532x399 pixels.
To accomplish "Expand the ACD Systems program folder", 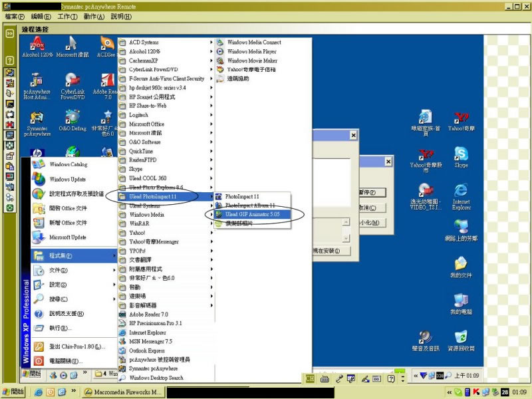I will click(166, 43).
